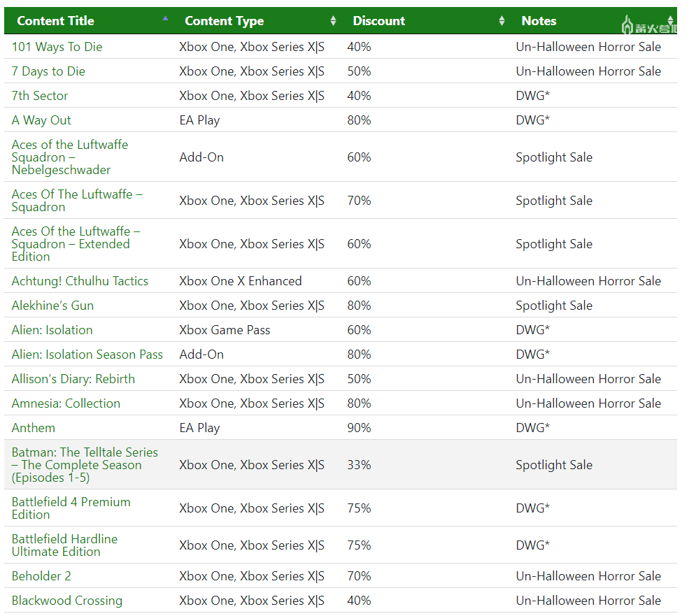Select Un-Halloween Horror Sale note for Amnesia: Collection

tap(588, 403)
